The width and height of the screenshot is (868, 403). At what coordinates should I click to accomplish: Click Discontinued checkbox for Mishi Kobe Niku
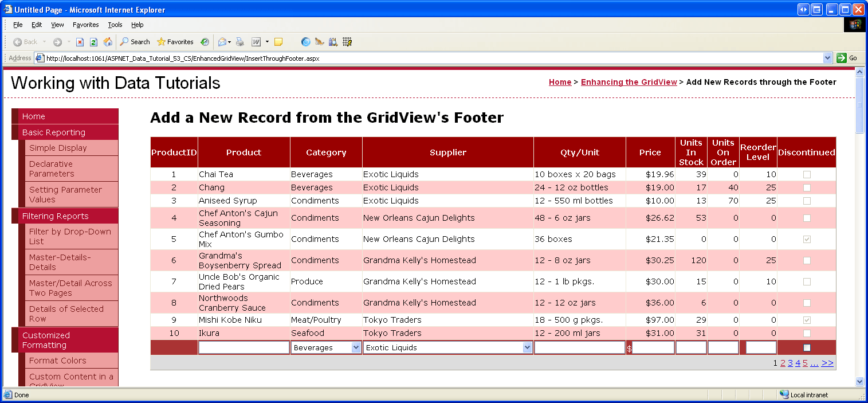point(807,320)
